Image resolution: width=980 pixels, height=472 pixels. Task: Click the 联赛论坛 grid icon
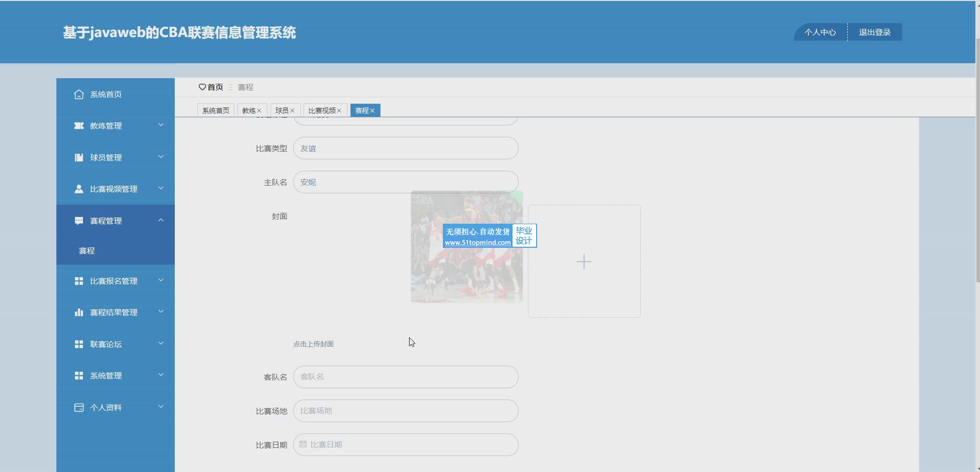click(x=79, y=344)
